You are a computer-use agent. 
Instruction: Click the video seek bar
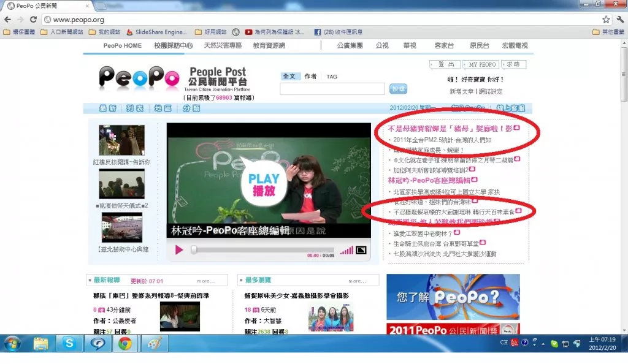point(262,250)
